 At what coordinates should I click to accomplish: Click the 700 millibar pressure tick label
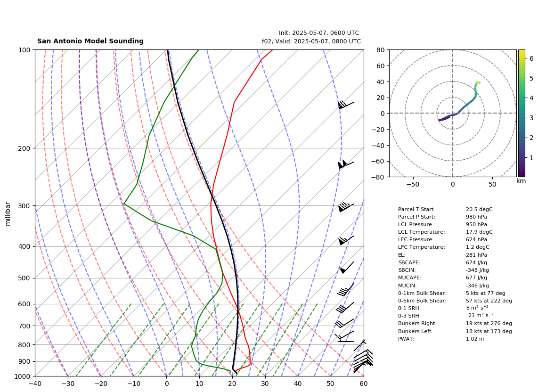point(24,326)
